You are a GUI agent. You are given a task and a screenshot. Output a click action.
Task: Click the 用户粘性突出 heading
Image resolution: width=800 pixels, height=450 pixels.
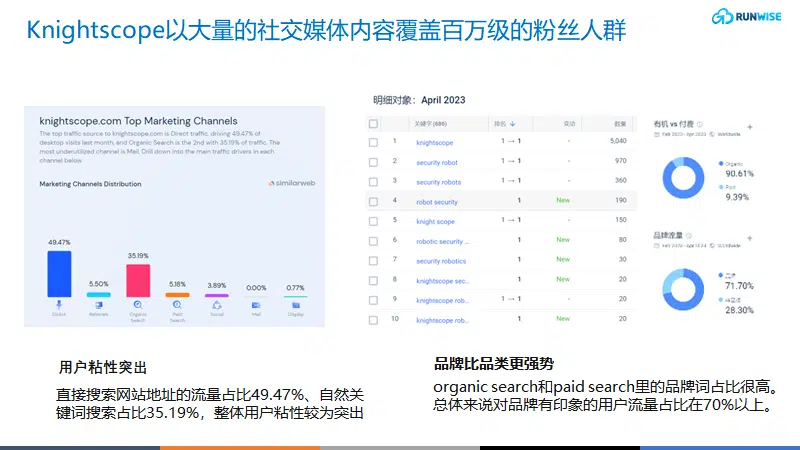tap(103, 367)
